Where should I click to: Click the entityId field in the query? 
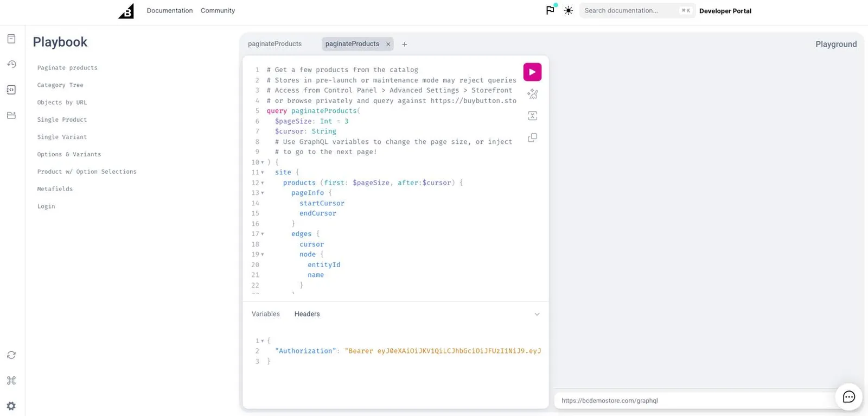[324, 265]
